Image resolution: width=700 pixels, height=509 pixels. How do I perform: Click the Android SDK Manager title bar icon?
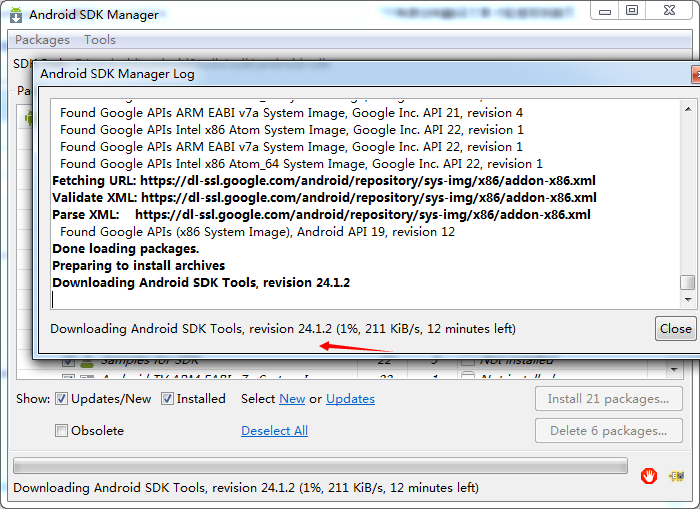pos(16,15)
